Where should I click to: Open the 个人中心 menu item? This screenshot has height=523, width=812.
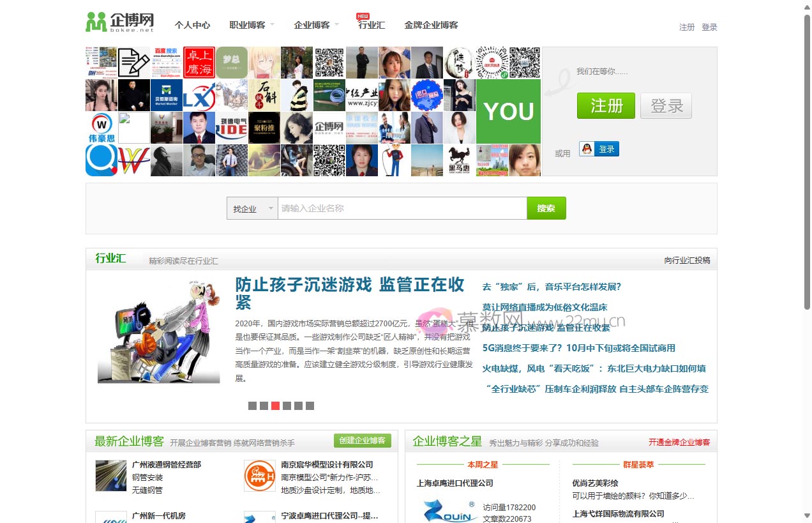[192, 25]
